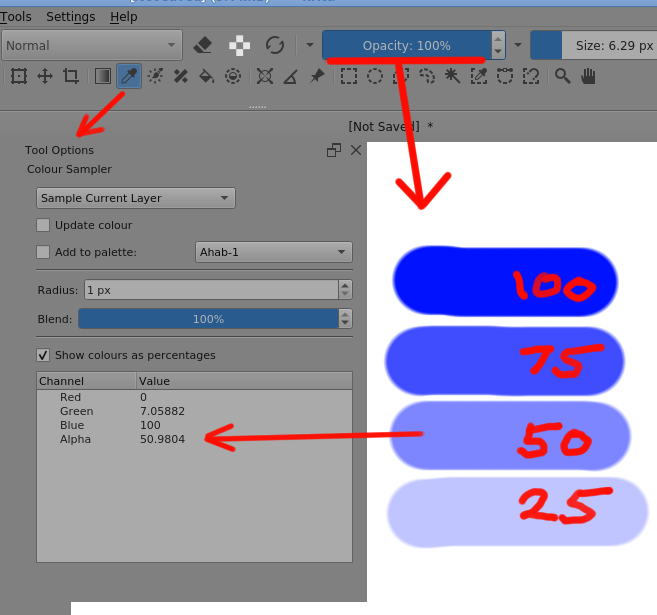Select the Gradient tool

pos(103,76)
